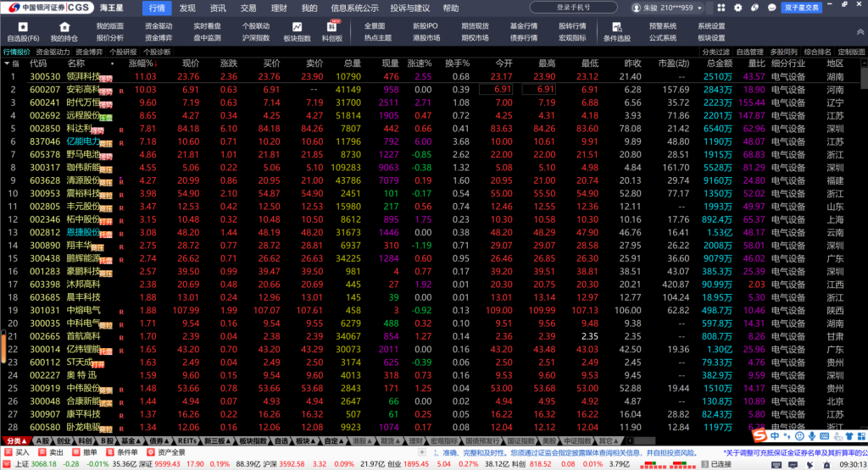
Task: Switch to the 资金驱动力 tab
Action: (x=53, y=52)
